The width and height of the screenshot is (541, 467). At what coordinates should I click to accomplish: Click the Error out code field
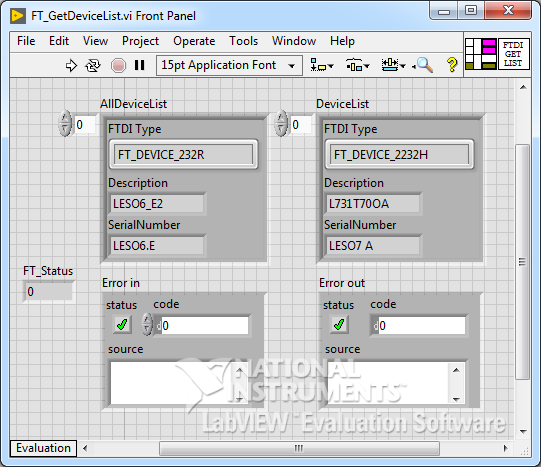(419, 325)
